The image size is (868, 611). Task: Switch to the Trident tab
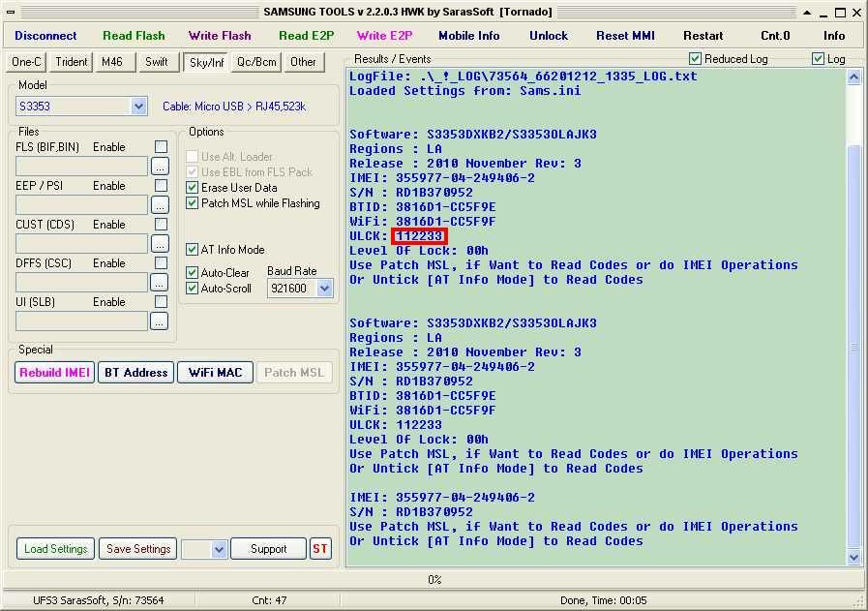coord(71,62)
